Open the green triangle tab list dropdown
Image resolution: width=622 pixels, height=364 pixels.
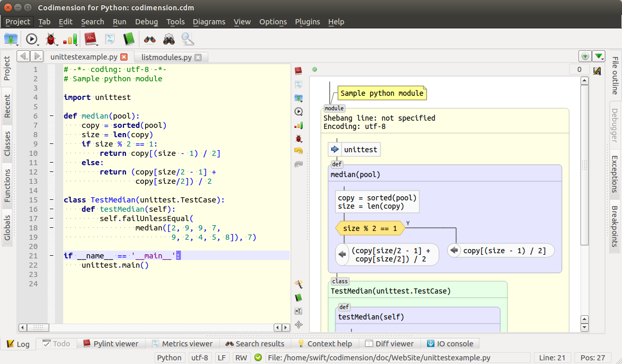tap(599, 56)
